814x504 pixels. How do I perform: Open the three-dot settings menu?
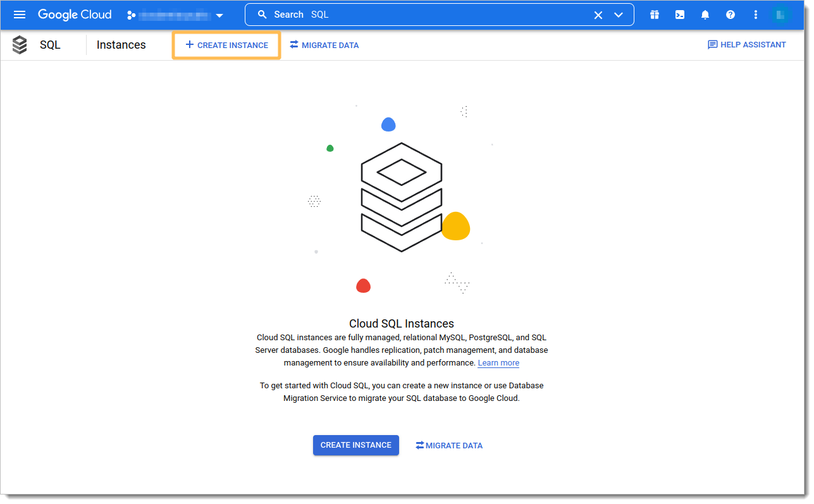coord(756,15)
